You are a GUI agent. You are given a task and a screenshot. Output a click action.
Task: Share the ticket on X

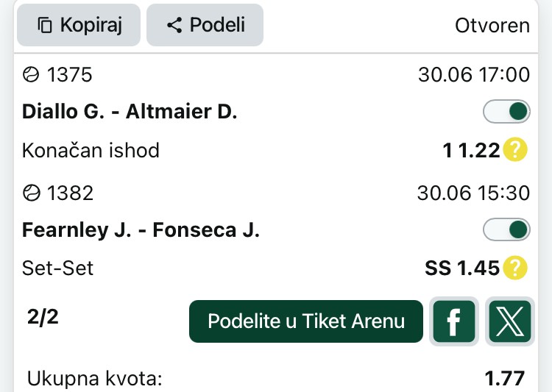pos(510,321)
